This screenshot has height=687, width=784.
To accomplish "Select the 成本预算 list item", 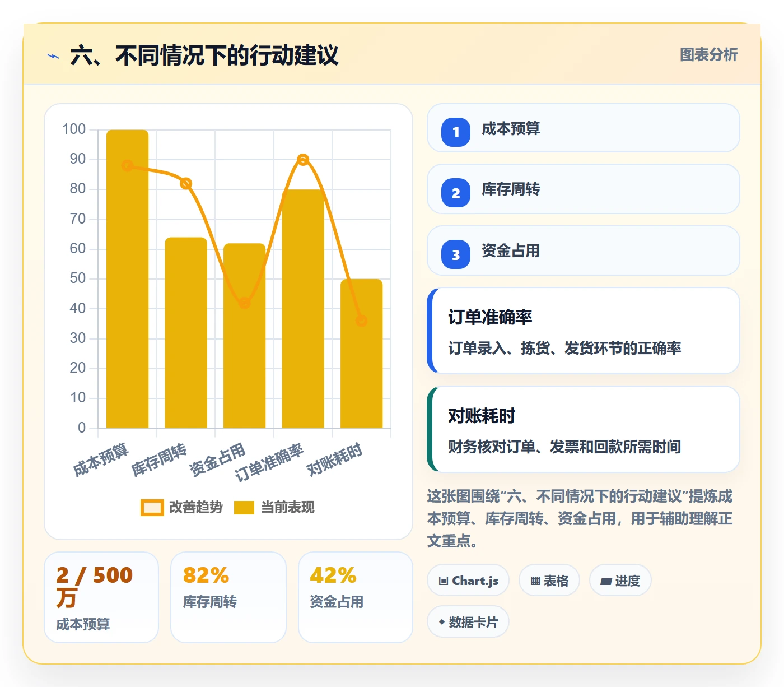I will (584, 128).
